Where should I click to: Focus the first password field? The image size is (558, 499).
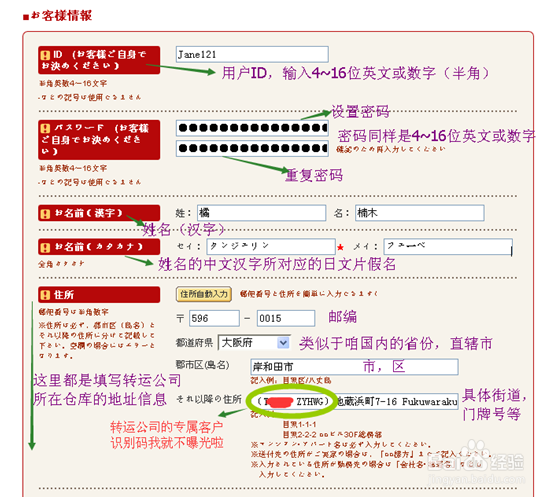[252, 128]
